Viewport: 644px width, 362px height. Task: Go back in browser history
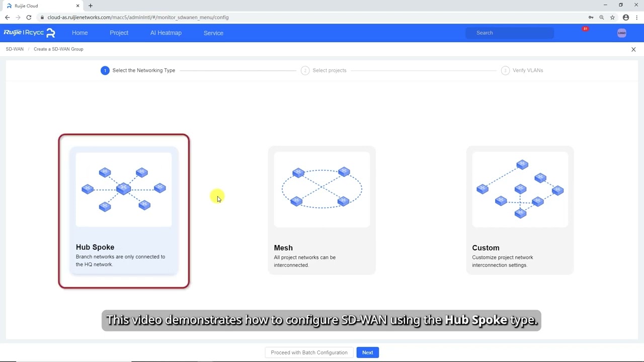tap(7, 17)
